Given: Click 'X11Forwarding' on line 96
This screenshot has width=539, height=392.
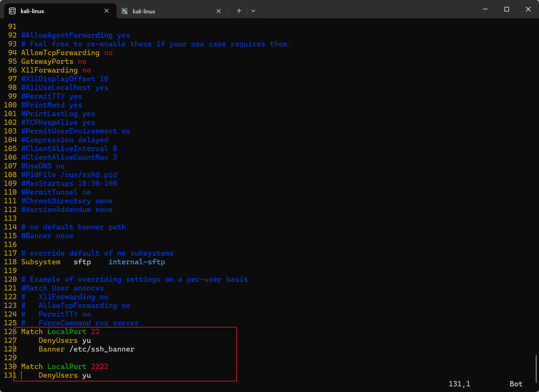Looking at the screenshot, I should tap(50, 70).
